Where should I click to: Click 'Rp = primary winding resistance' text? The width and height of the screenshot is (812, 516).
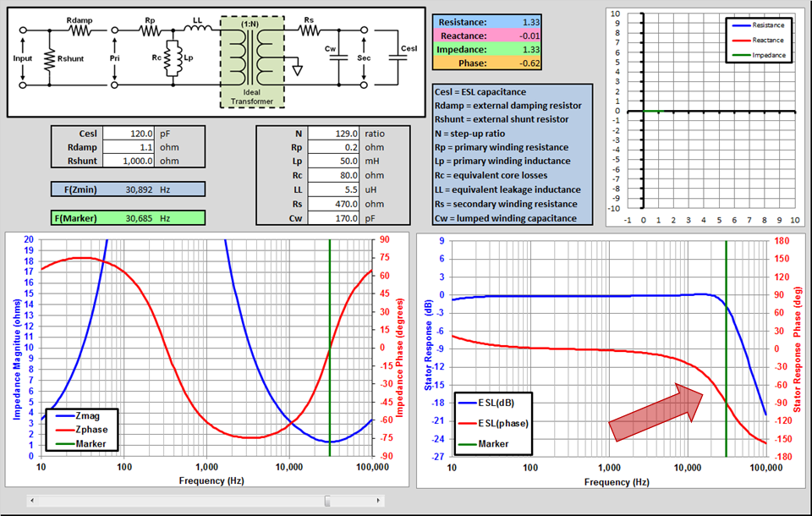coord(502,147)
